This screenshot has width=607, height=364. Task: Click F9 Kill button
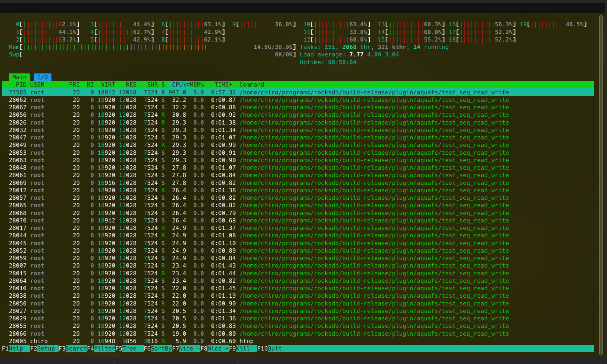pyautogui.click(x=243, y=349)
